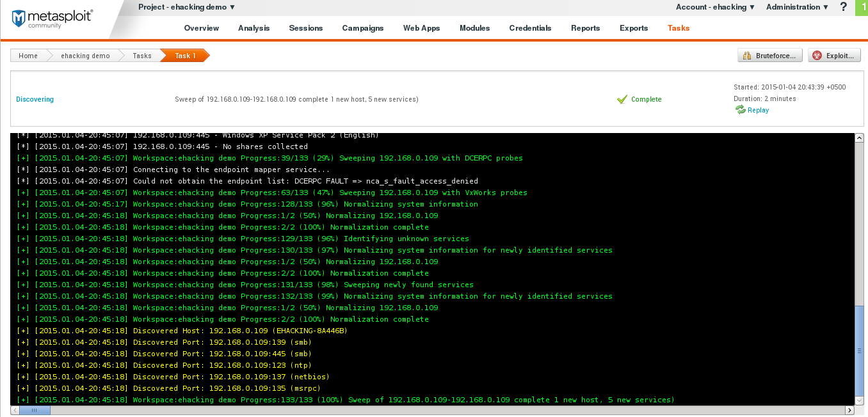
Task: Click the green task notification badge showing 1
Action: tap(862, 7)
